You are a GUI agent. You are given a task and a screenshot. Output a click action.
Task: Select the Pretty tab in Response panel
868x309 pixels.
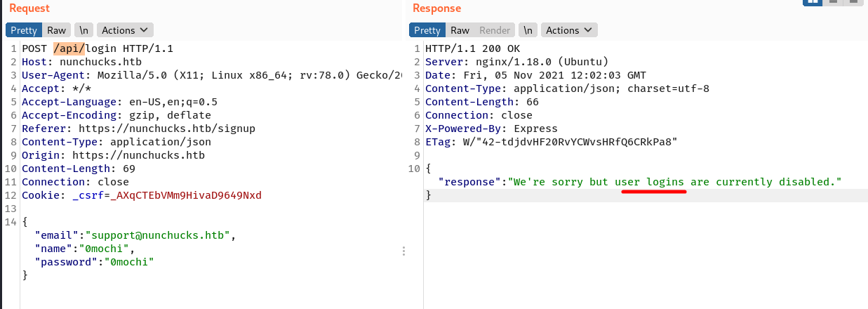pyautogui.click(x=427, y=30)
